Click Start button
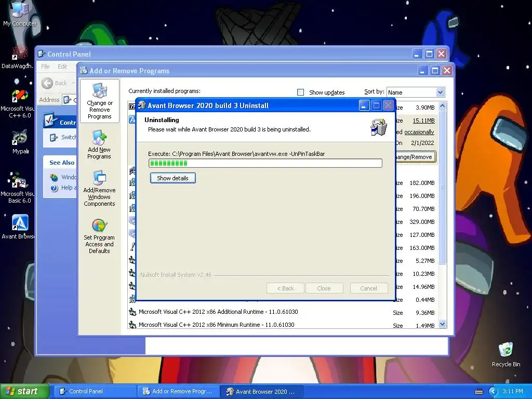 click(24, 392)
